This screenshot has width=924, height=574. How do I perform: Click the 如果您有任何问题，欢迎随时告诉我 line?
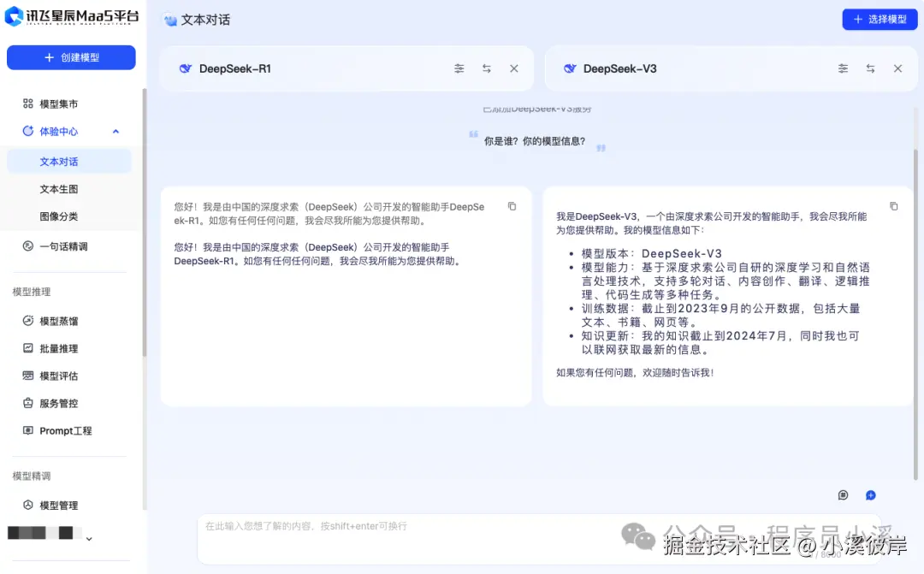pyautogui.click(x=635, y=372)
